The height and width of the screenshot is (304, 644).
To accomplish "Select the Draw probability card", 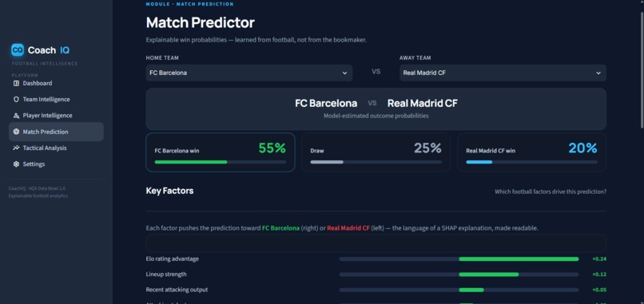I will pos(376,152).
